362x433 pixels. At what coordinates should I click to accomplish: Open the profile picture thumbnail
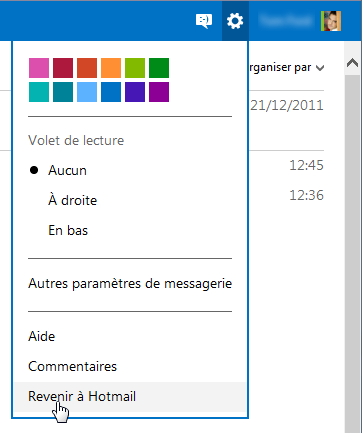331,21
